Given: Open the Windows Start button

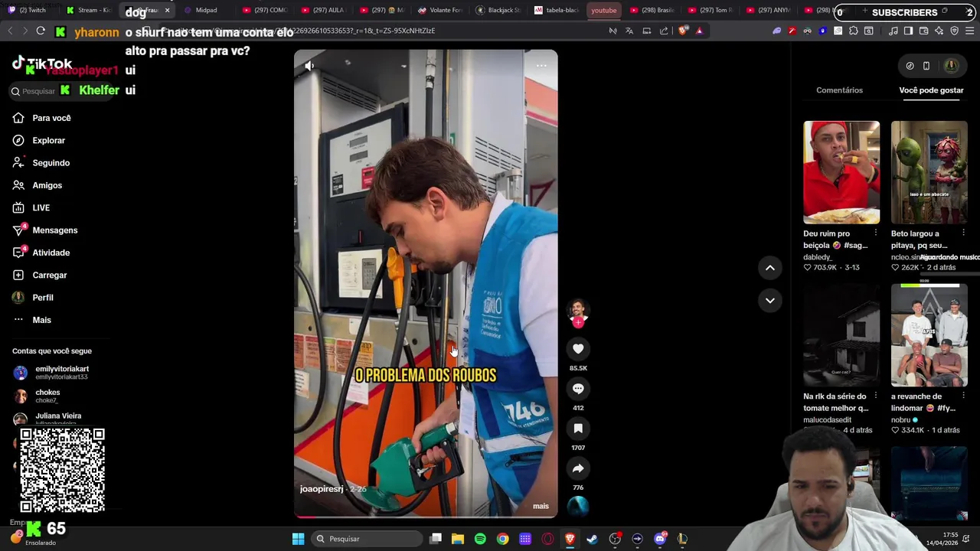Looking at the screenshot, I should coord(298,539).
